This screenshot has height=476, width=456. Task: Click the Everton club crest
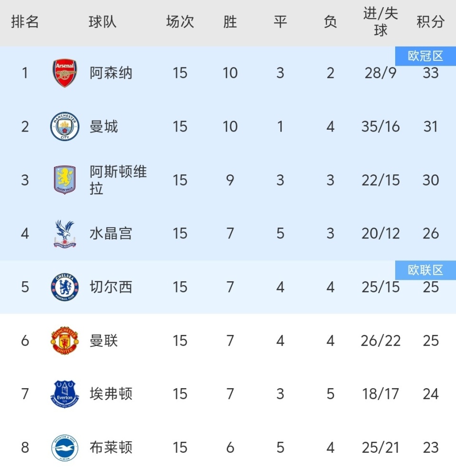65,394
